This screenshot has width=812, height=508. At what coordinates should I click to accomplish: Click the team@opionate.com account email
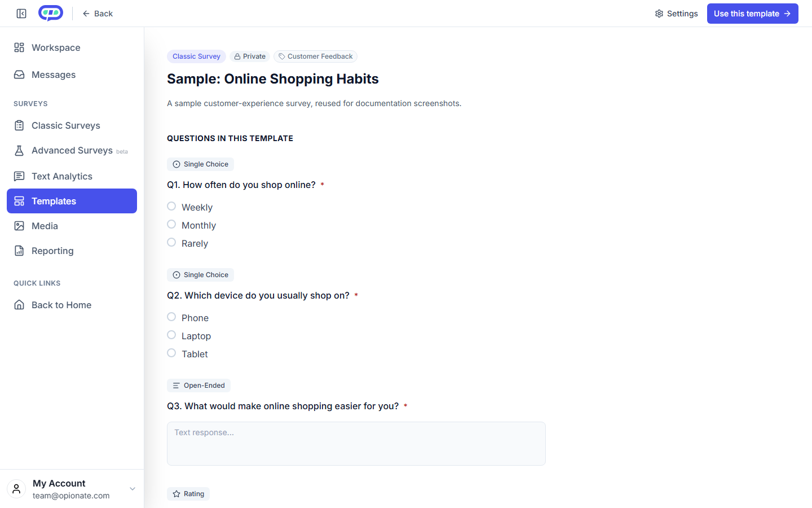point(71,496)
